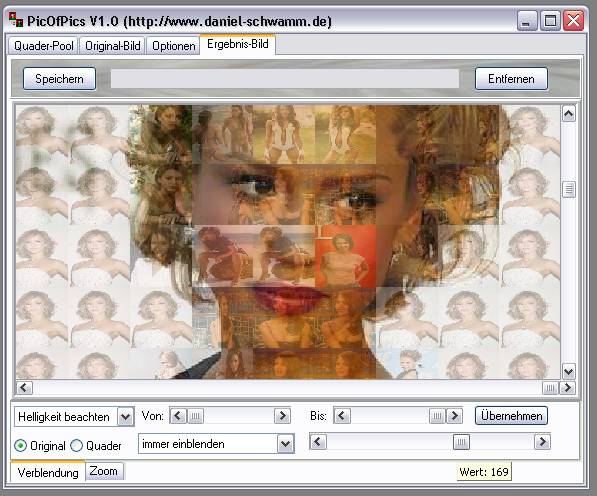Click the image vertical scrollbar thumb
597x496 pixels.
568,190
